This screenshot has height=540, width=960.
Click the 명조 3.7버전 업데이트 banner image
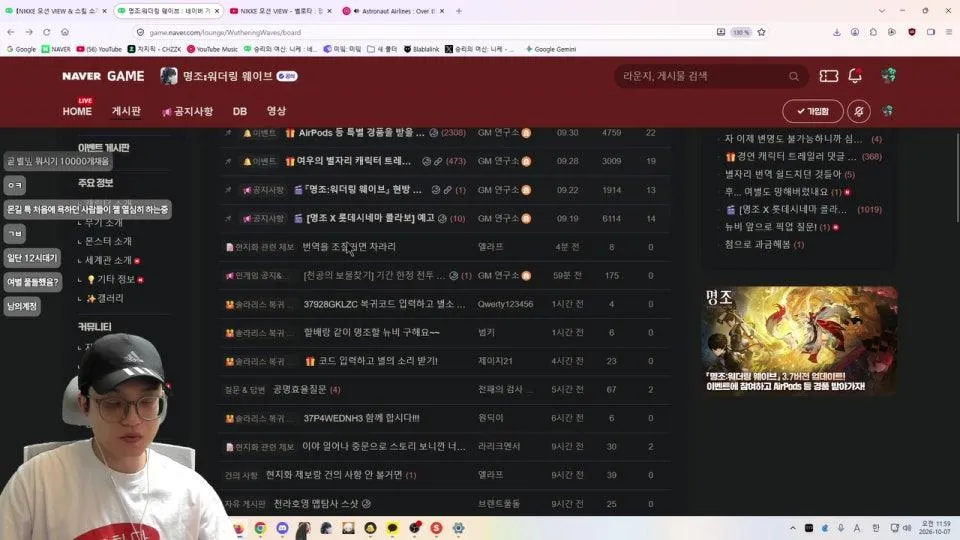tap(799, 340)
